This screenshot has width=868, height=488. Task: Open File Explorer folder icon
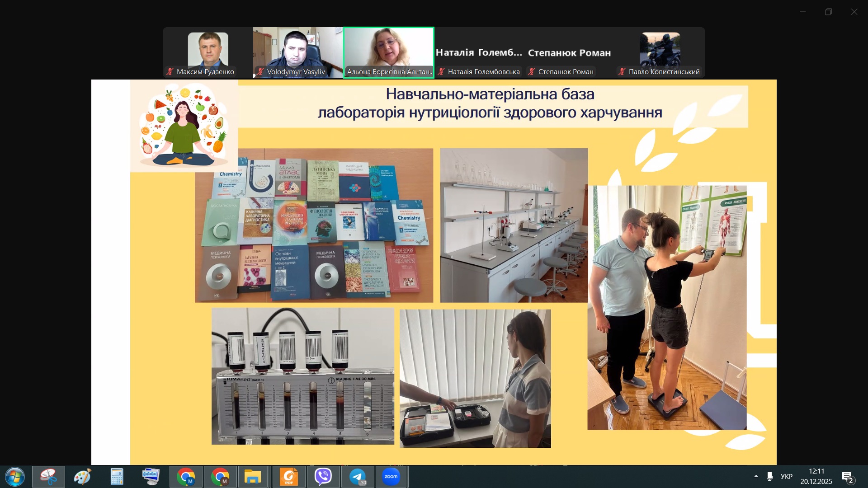253,477
